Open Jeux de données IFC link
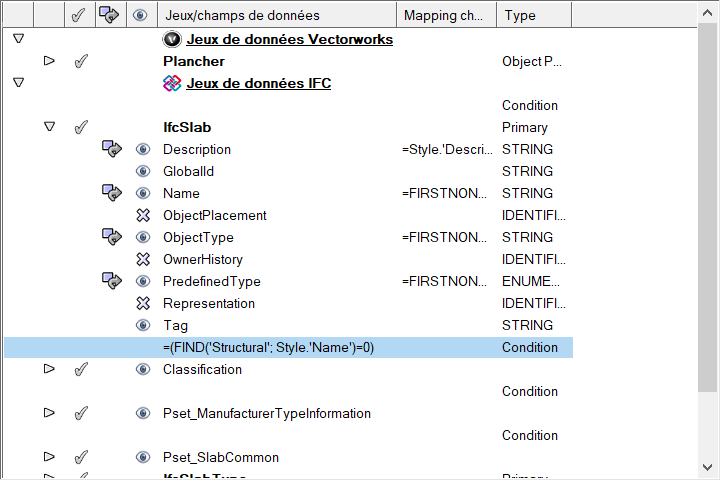This screenshot has height=480, width=720. (259, 83)
